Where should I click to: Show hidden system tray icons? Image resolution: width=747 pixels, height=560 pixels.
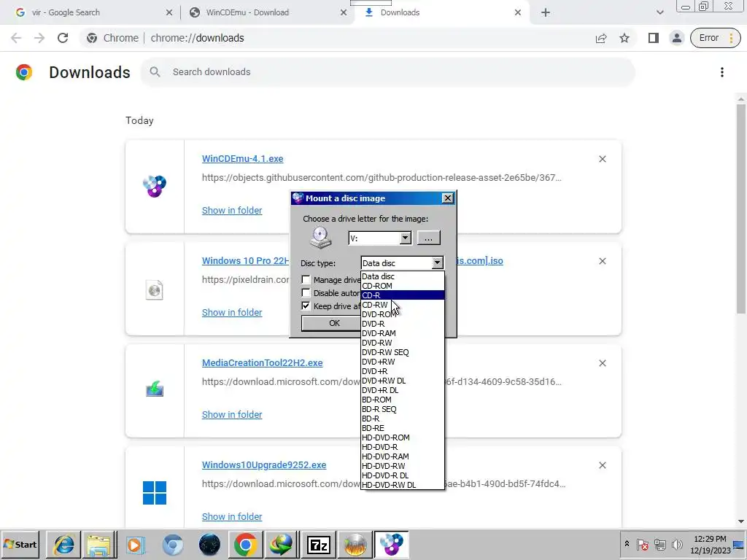click(x=627, y=544)
